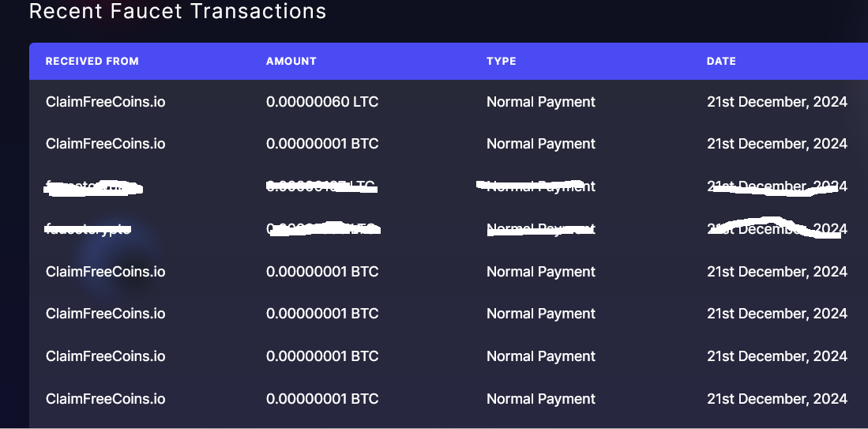Open ClaimFreeCoins.io sender in the bottom row
This screenshot has height=429, width=868.
tap(105, 399)
